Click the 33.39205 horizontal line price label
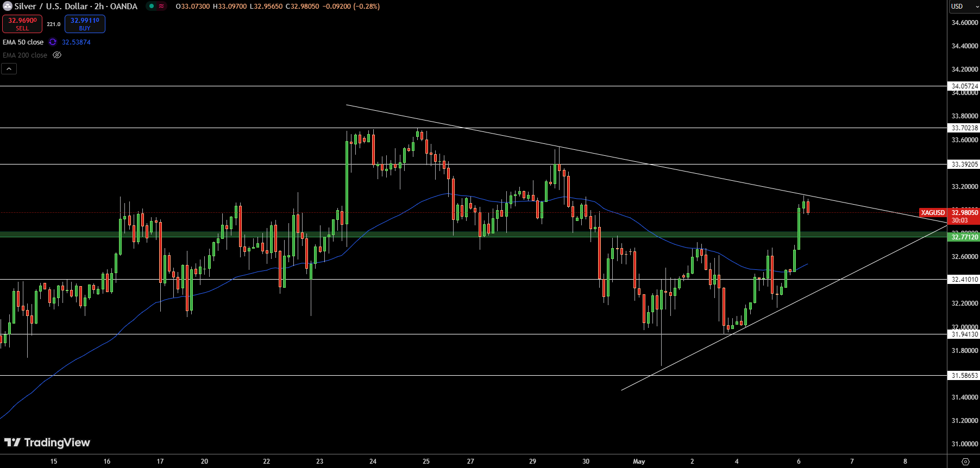The height and width of the screenshot is (468, 980). (x=964, y=165)
